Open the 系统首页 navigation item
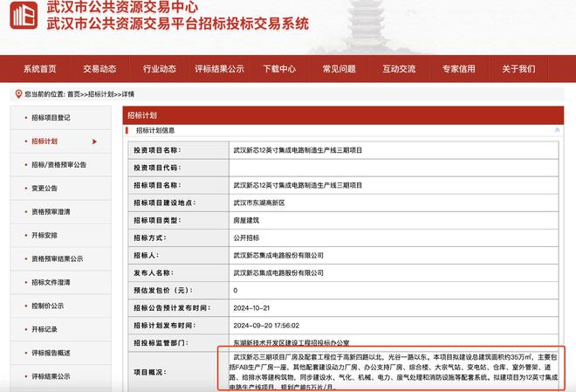The width and height of the screenshot is (576, 392). [39, 69]
